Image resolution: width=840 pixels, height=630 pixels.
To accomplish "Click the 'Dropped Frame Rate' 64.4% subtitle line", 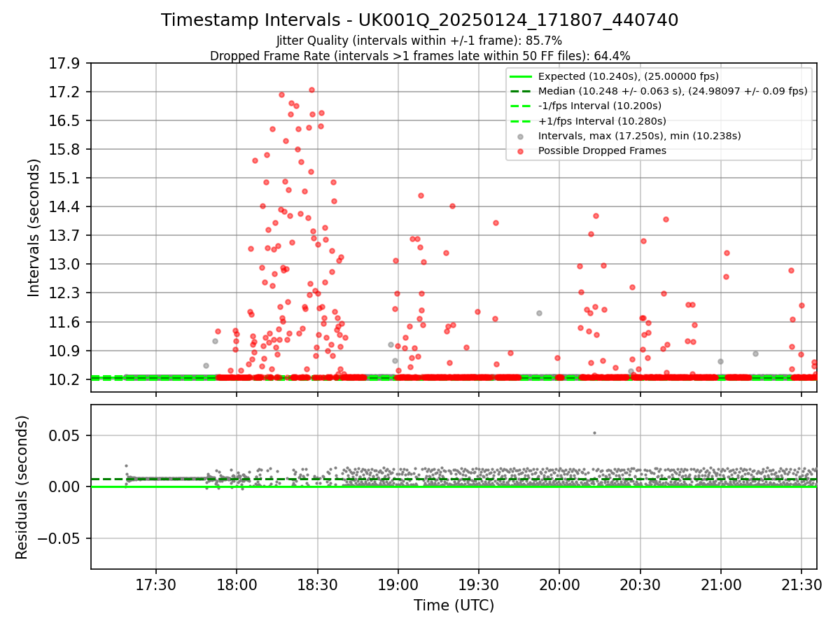I will (x=419, y=56).
